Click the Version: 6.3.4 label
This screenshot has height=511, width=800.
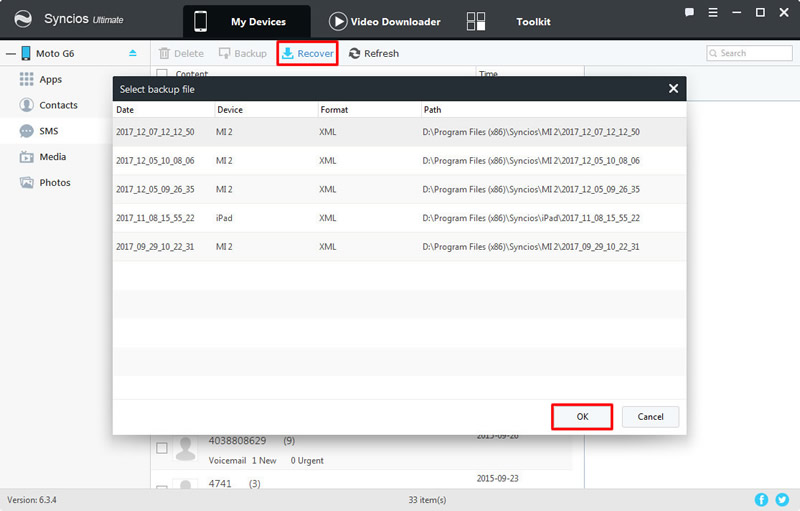pyautogui.click(x=32, y=500)
